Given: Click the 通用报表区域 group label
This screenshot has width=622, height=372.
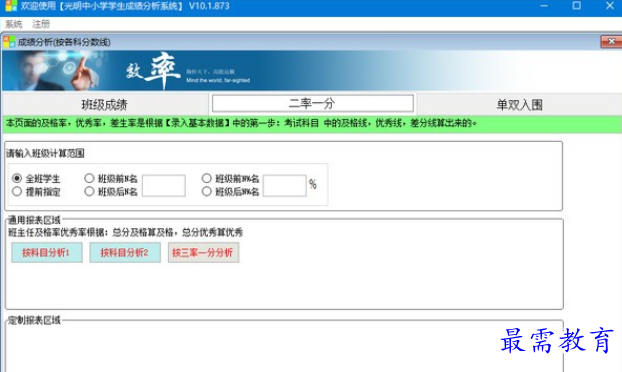Looking at the screenshot, I should (x=35, y=221).
